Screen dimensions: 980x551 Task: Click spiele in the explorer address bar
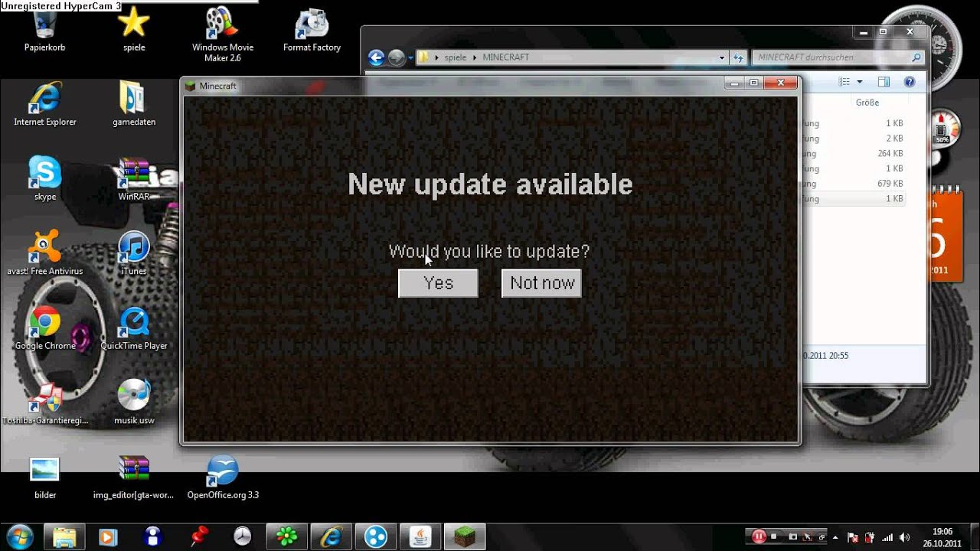coord(455,57)
